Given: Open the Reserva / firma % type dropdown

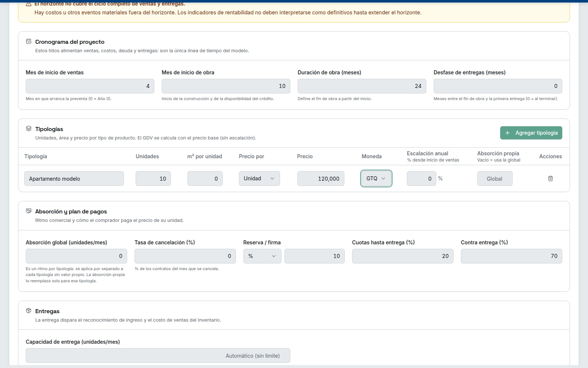Looking at the screenshot, I should [262, 256].
